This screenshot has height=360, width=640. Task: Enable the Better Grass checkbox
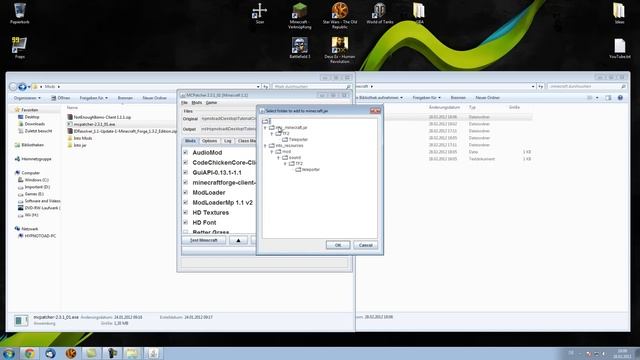[186, 232]
